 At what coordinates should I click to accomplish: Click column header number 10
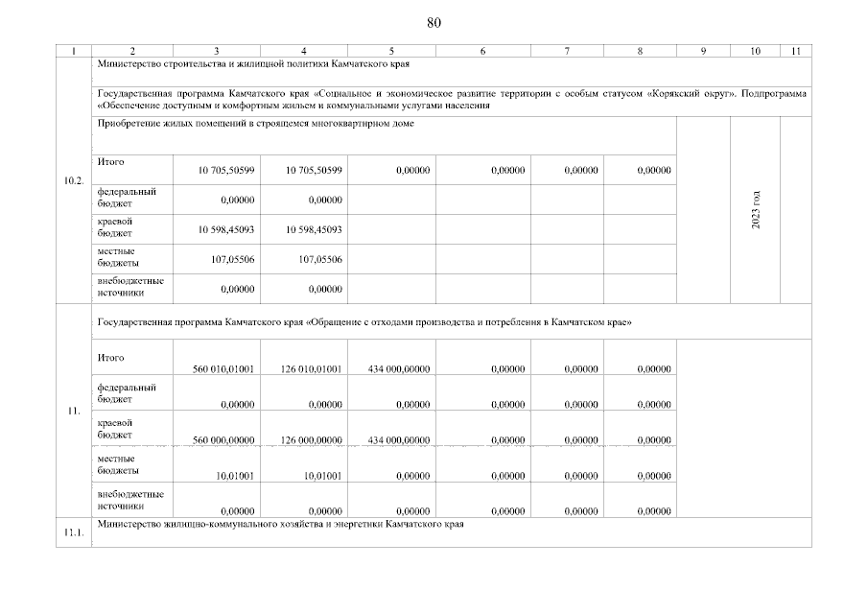click(755, 51)
